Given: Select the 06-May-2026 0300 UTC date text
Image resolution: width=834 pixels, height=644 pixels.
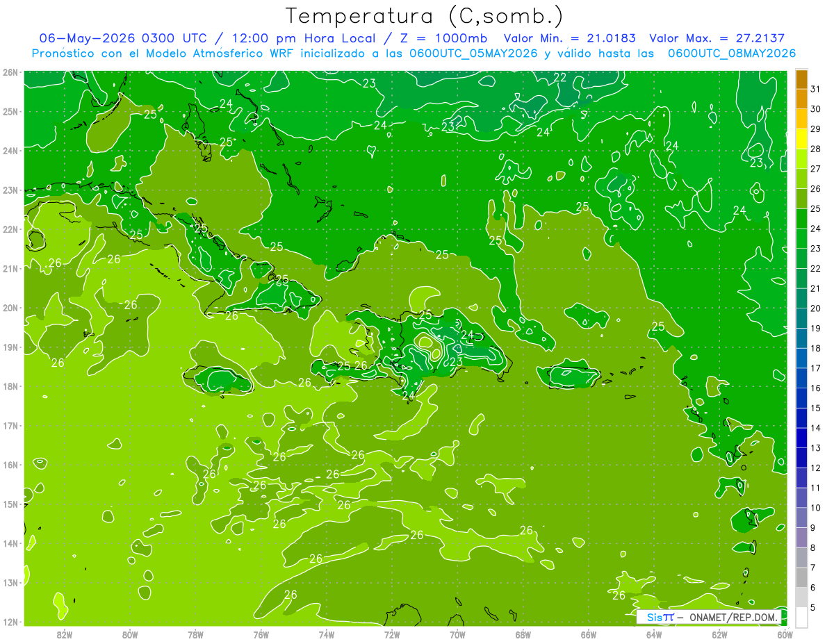Looking at the screenshot, I should (x=123, y=38).
